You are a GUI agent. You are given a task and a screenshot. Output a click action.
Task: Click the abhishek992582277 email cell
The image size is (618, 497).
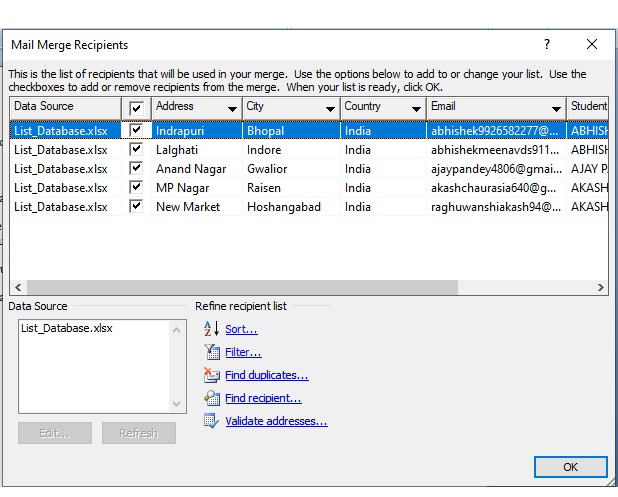(497, 130)
